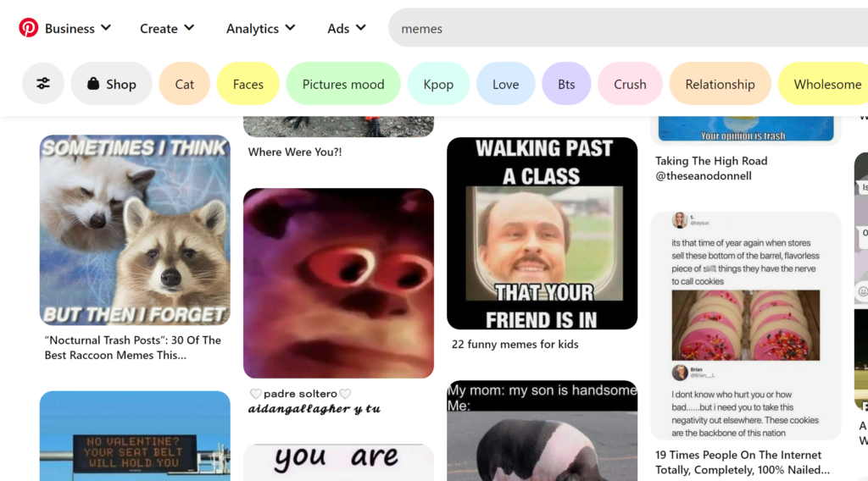Open the filter settings icon button
This screenshot has width=868, height=481.
[43, 84]
